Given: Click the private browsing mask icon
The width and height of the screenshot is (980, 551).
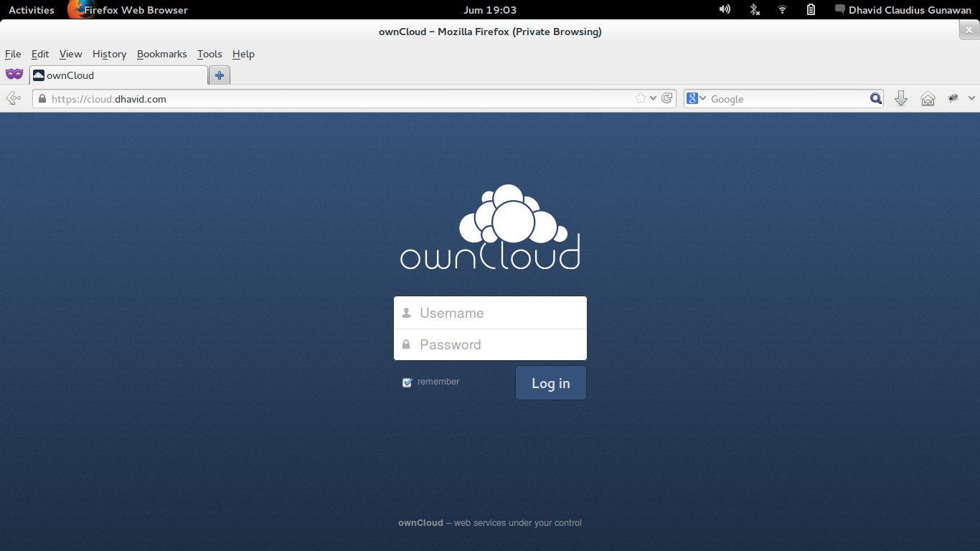Looking at the screenshot, I should (x=14, y=75).
